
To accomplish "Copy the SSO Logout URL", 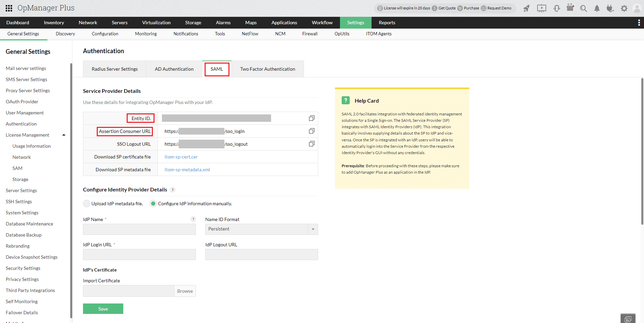I will point(312,144).
